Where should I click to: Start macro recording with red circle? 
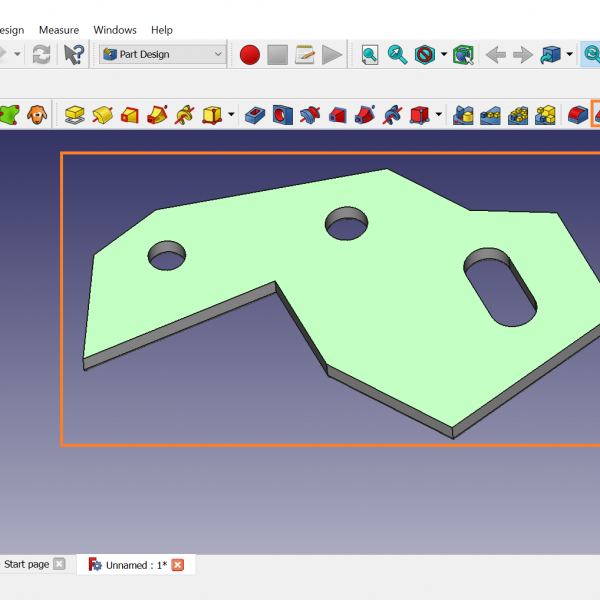[250, 55]
